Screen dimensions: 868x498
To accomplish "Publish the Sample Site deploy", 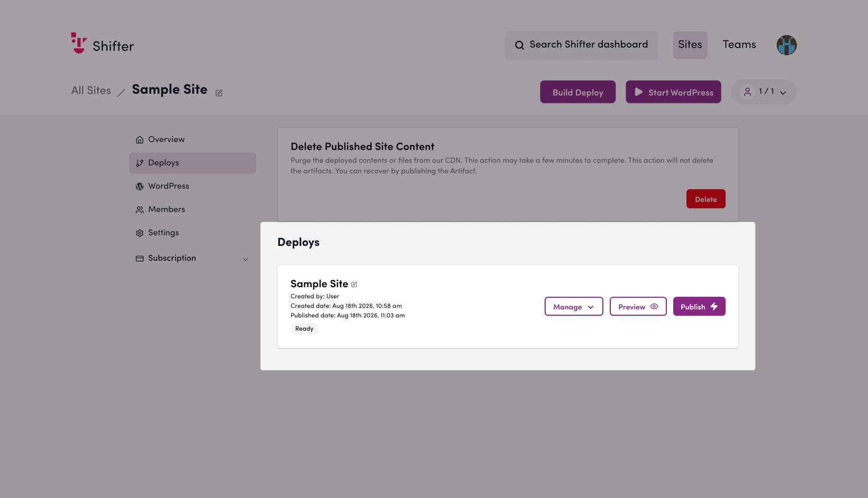I will 699,307.
